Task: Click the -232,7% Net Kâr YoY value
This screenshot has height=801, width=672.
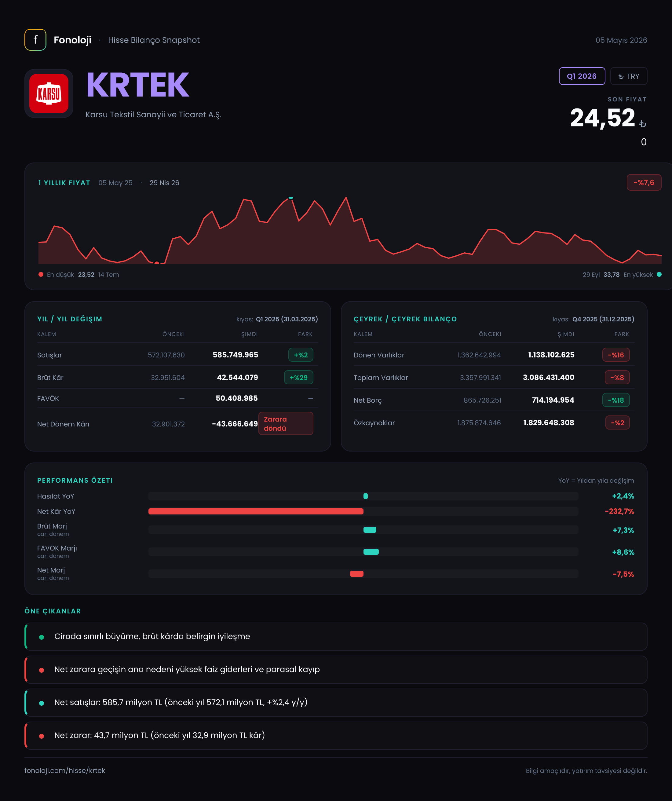Action: 619,511
